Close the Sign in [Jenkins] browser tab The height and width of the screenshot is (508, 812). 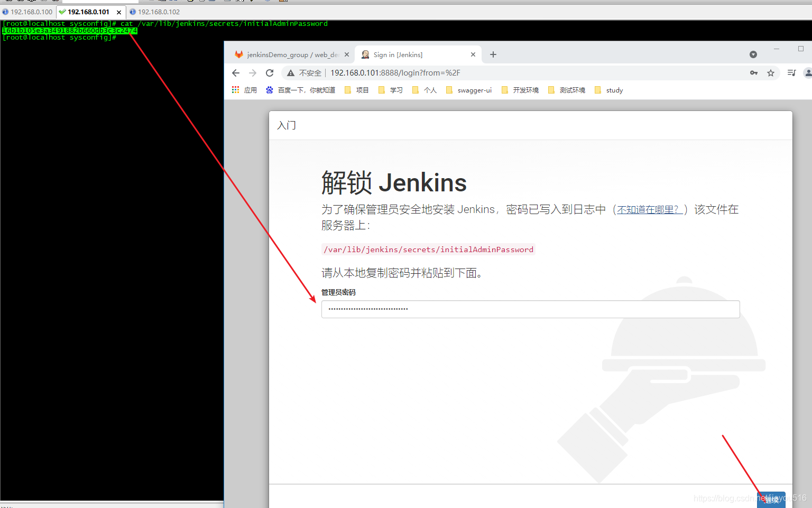tap(473, 54)
